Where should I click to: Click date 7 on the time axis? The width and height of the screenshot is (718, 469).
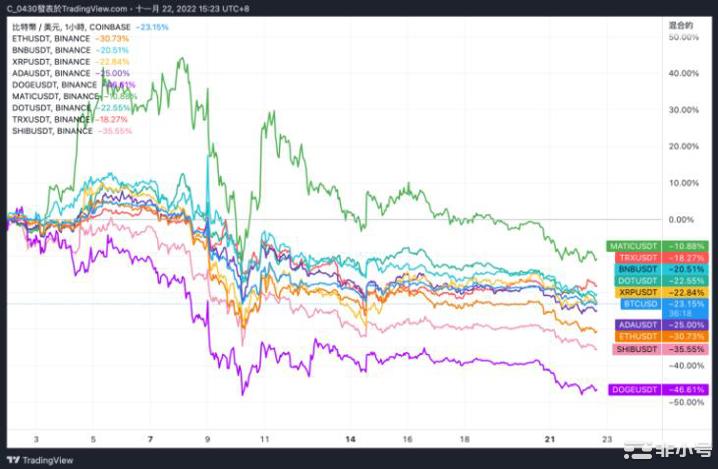[x=150, y=439]
